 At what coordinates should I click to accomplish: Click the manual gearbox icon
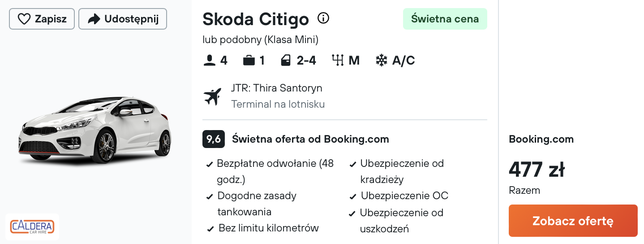337,60
